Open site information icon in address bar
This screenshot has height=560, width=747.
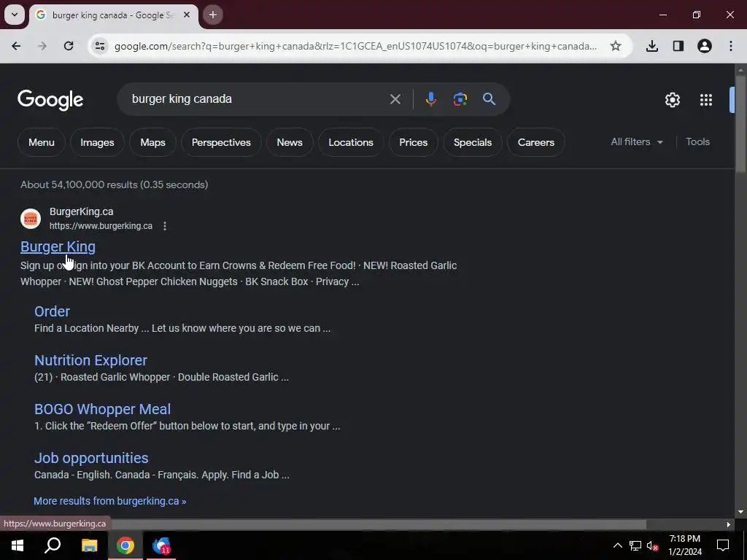pyautogui.click(x=100, y=46)
